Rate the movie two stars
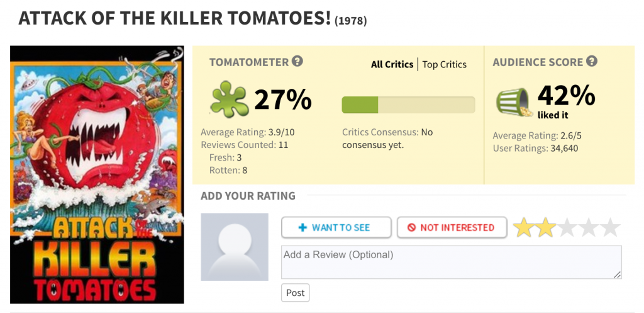Screen dimensions: 644x313 [545, 227]
